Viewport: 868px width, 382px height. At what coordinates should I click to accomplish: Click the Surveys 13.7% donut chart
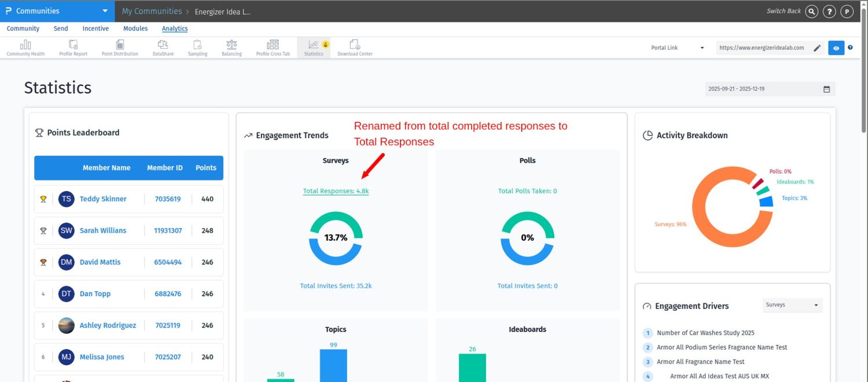pyautogui.click(x=336, y=238)
